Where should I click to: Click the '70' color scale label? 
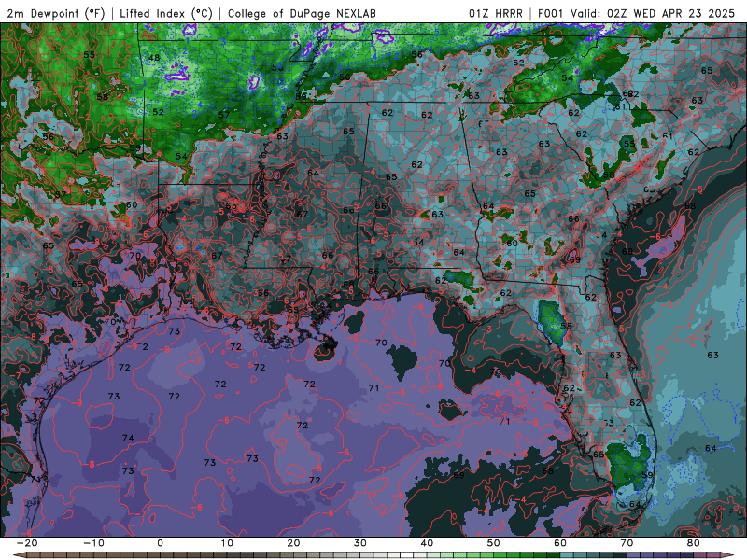pos(627,543)
